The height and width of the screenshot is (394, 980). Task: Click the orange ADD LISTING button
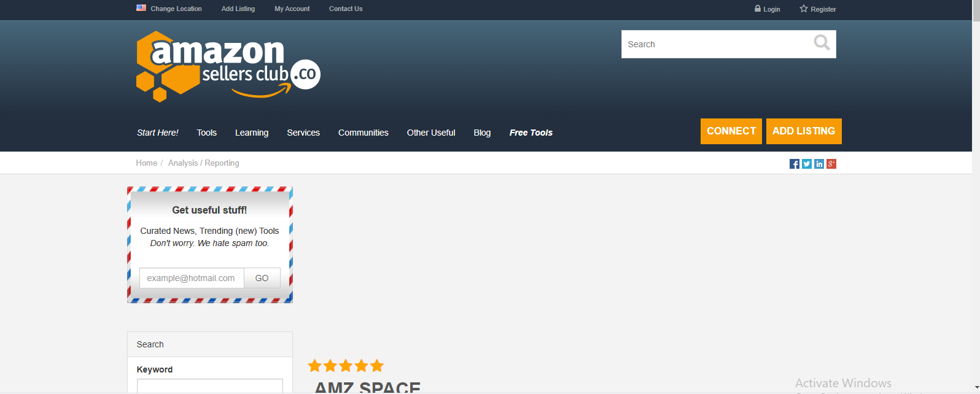804,131
